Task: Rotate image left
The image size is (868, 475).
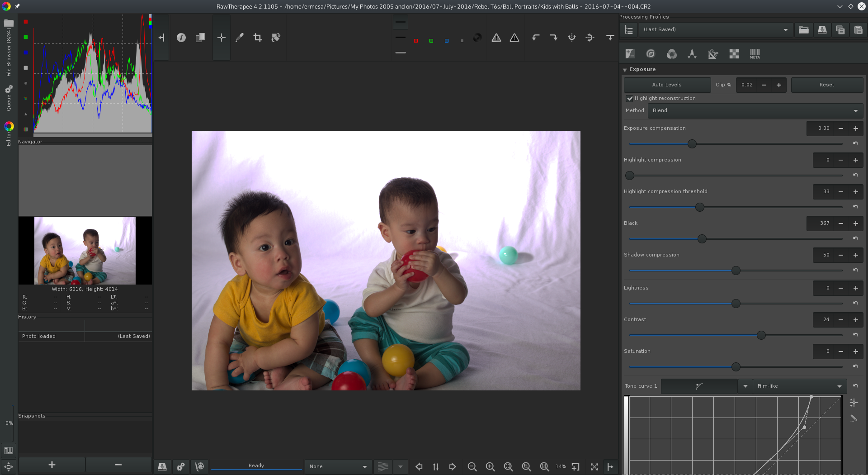Action: point(536,38)
